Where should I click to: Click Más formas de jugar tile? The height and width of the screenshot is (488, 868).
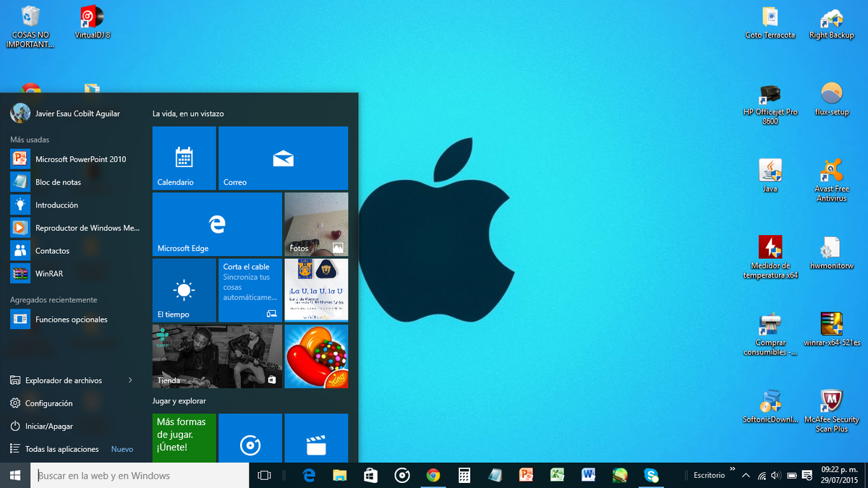pyautogui.click(x=184, y=438)
